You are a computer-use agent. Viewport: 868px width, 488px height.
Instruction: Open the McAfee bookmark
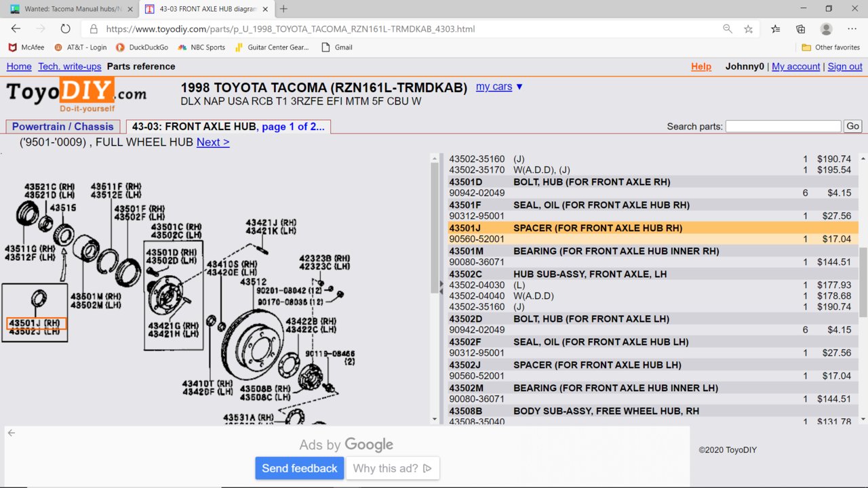(26, 47)
